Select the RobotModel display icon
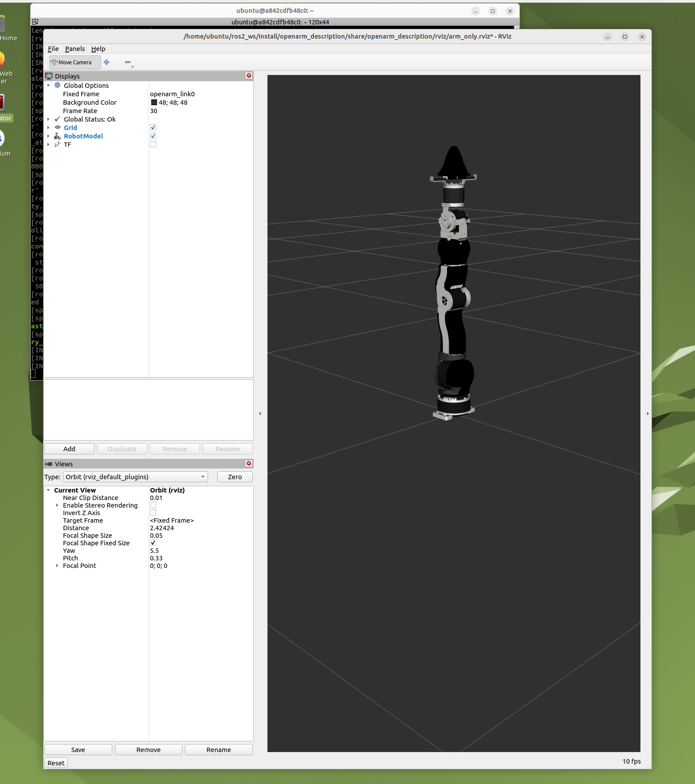The image size is (695, 784). [58, 136]
